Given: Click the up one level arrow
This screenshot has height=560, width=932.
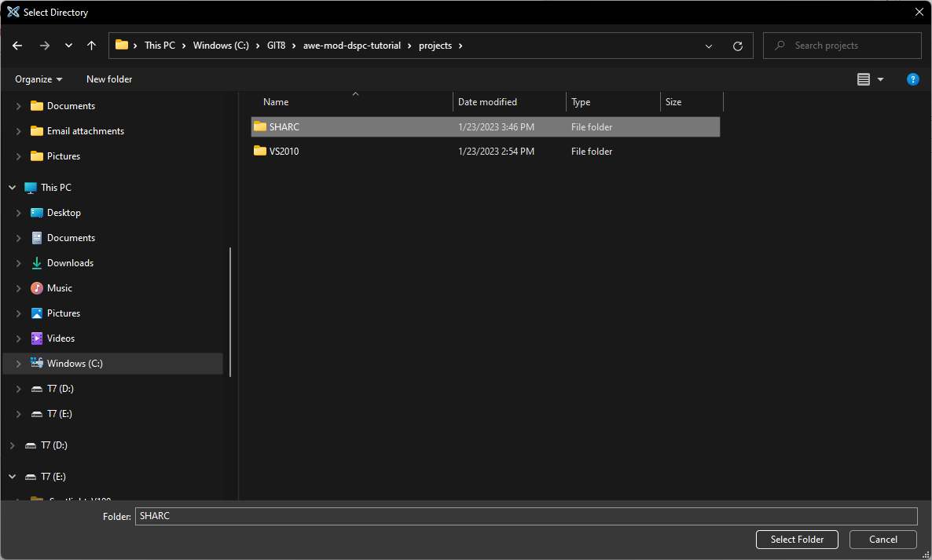Looking at the screenshot, I should point(91,46).
